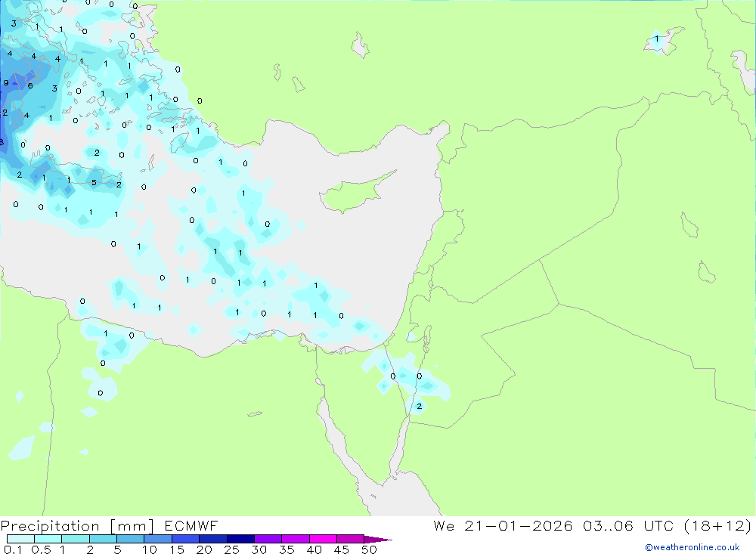The width and height of the screenshot is (756, 554).
Task: Click the 15–20 mm legend color segment
Action: click(x=186, y=539)
